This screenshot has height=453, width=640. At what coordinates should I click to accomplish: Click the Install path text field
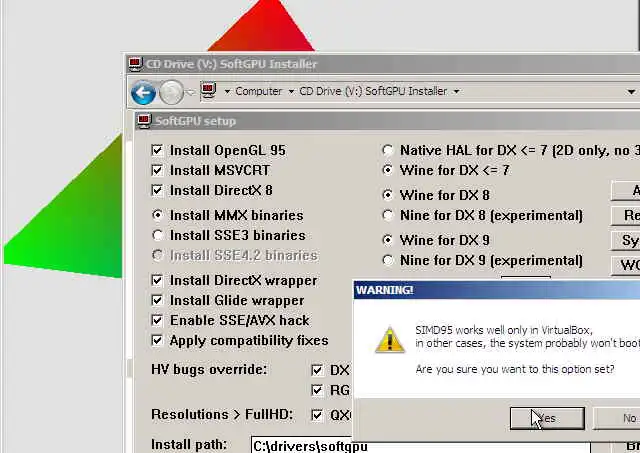420,445
